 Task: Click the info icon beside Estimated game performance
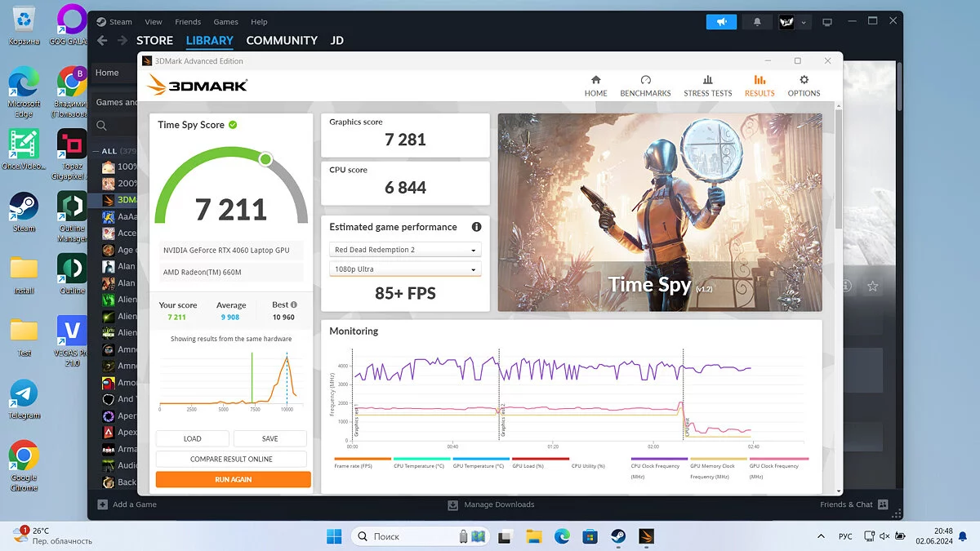point(476,227)
